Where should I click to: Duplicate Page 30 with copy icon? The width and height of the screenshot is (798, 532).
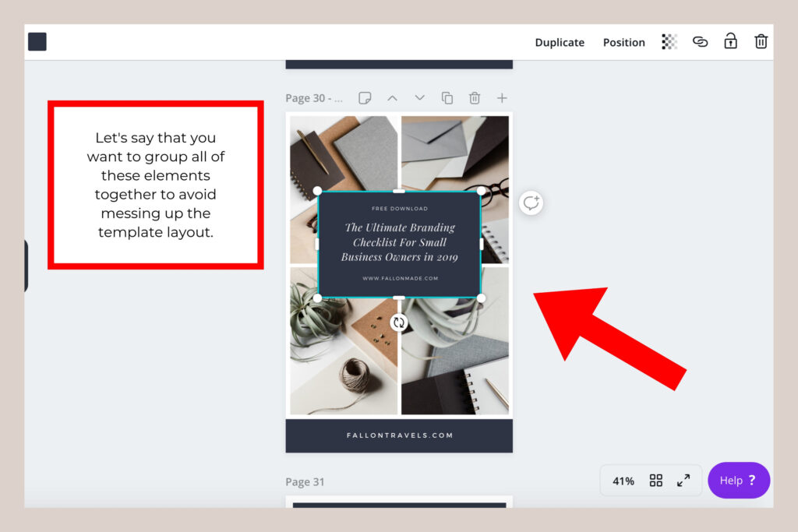pyautogui.click(x=447, y=97)
